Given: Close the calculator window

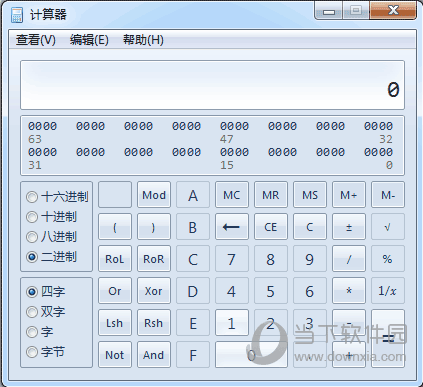Looking at the screenshot, I should (393, 10).
